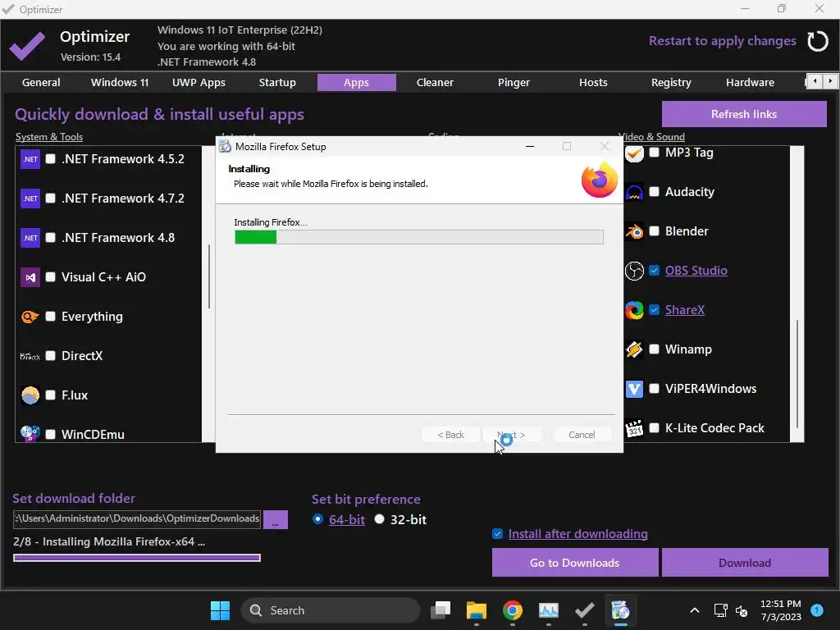Open the Hosts tab
Viewport: 840px width, 630px height.
click(x=593, y=83)
